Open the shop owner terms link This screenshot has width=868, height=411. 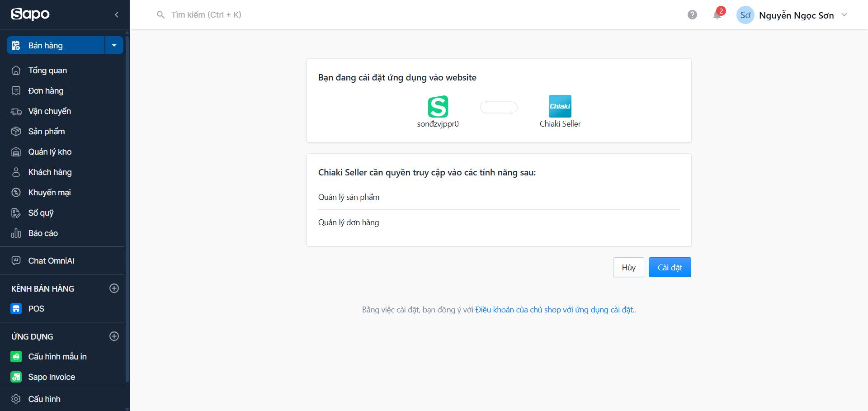point(556,310)
